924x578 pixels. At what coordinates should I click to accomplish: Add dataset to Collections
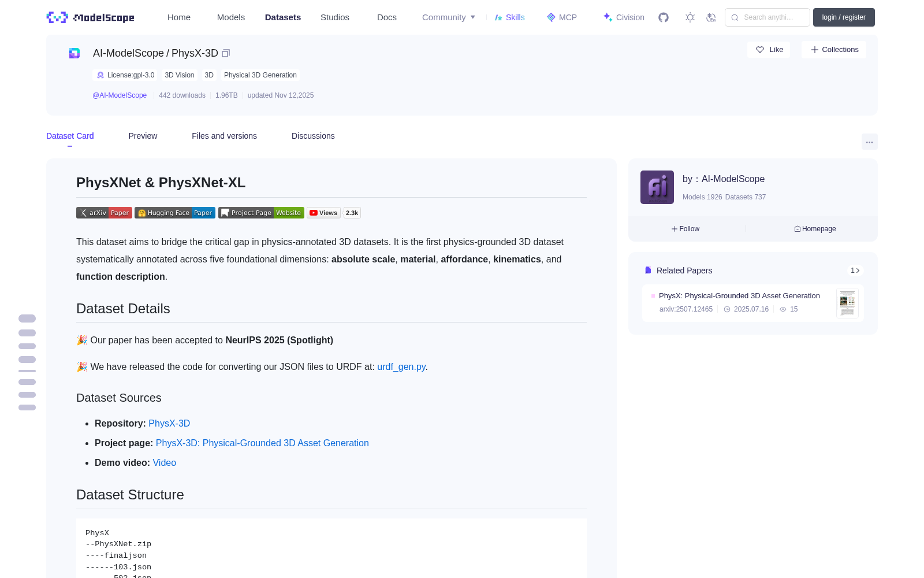834,50
